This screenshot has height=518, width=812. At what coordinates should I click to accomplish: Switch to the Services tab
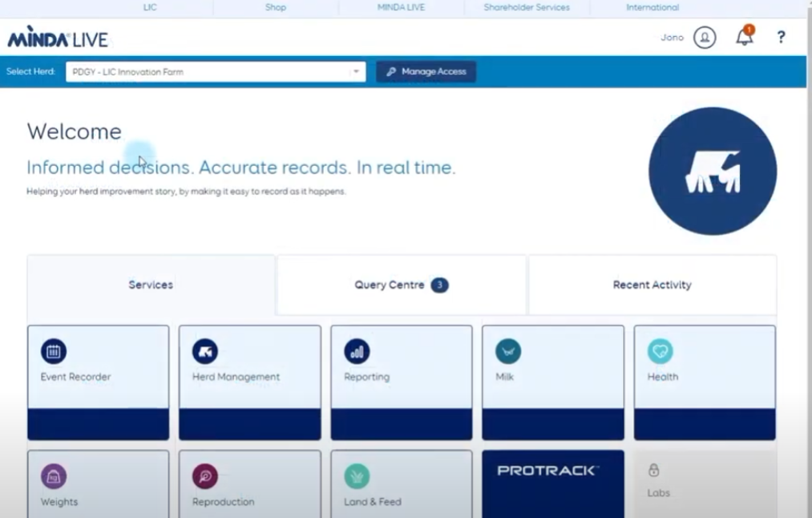pos(151,285)
